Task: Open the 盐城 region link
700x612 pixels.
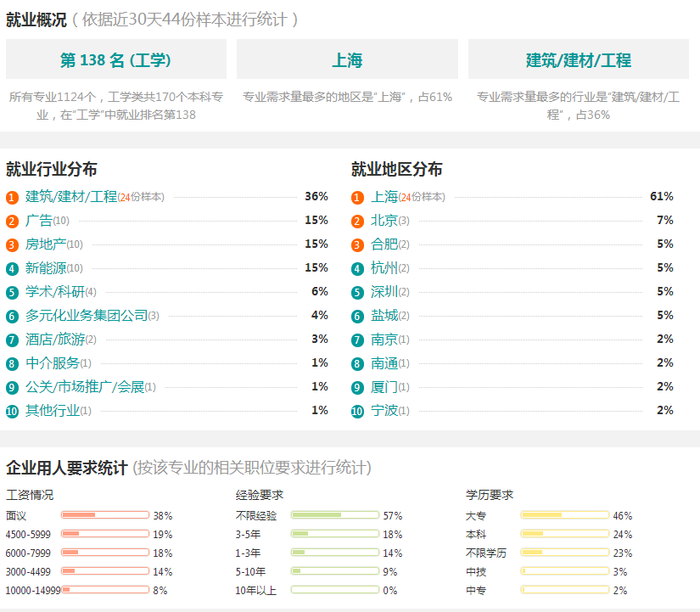Action: [384, 316]
